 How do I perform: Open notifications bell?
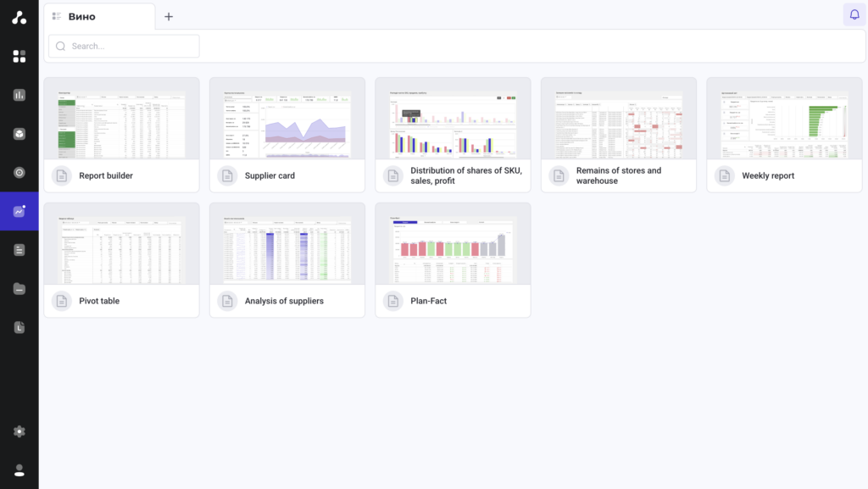tap(854, 15)
